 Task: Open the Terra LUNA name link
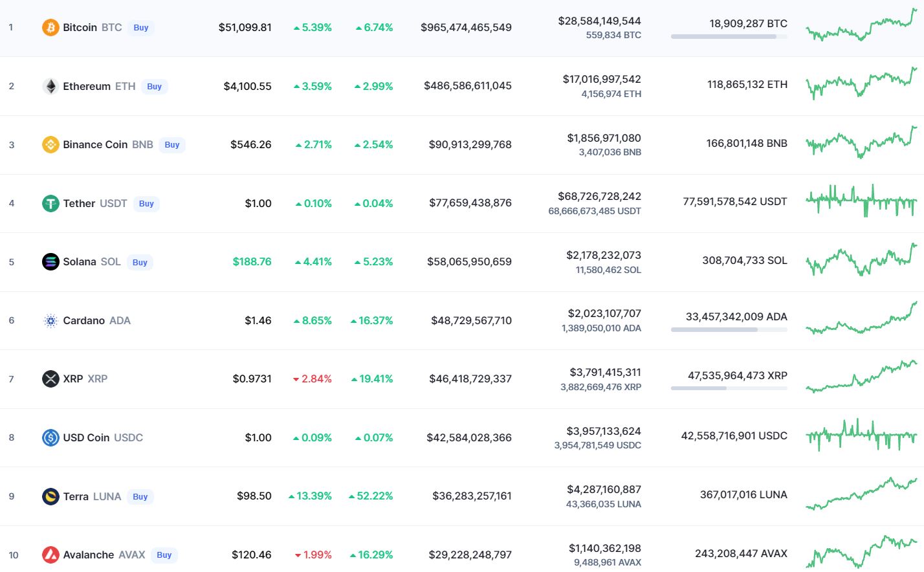point(91,496)
